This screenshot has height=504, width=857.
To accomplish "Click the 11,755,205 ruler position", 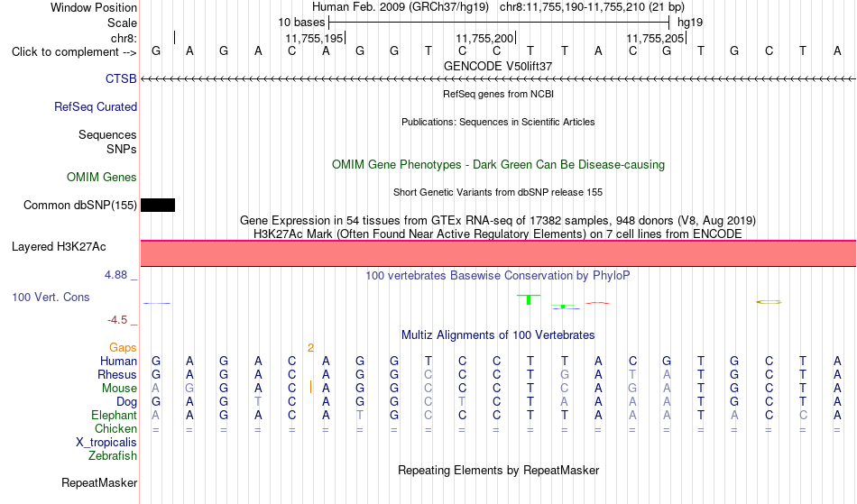I will click(x=655, y=38).
